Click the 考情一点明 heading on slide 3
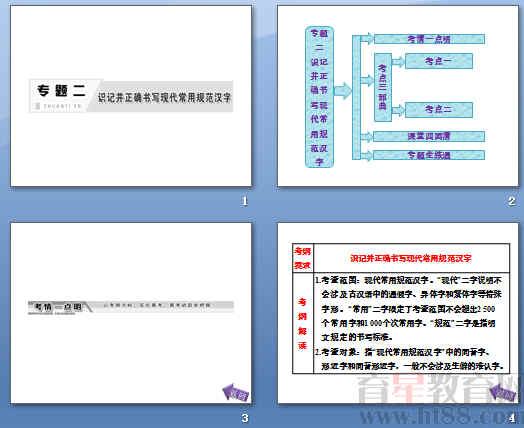Screen dimensions: 524x428 coord(58,307)
